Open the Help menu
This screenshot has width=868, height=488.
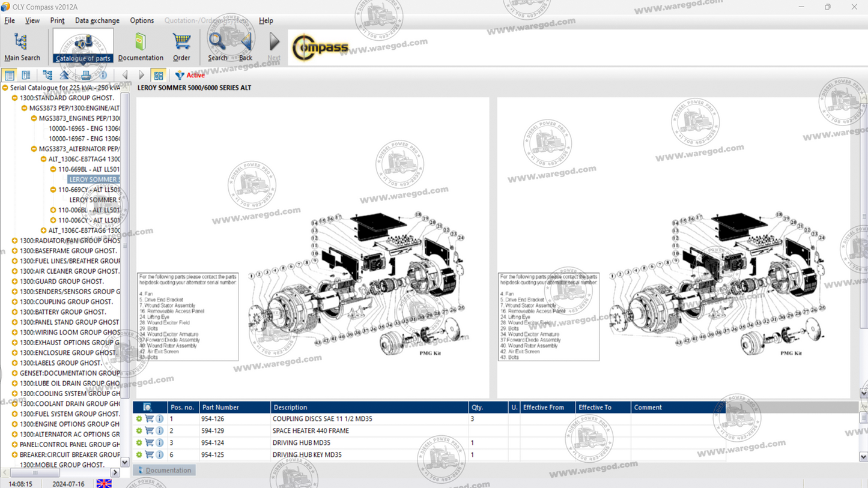coord(266,20)
